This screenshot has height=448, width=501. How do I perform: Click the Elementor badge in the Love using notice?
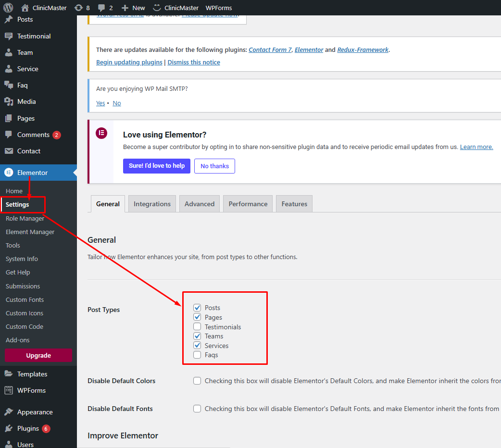tap(101, 133)
